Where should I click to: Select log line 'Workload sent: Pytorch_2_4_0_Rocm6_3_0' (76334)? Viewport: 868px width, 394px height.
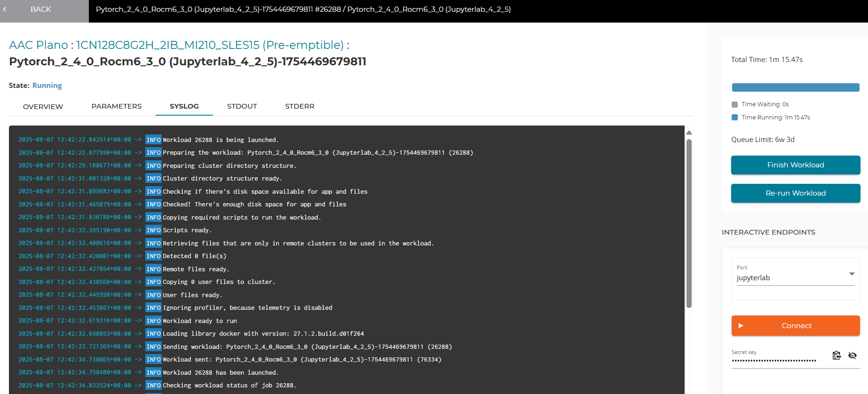tap(302, 360)
